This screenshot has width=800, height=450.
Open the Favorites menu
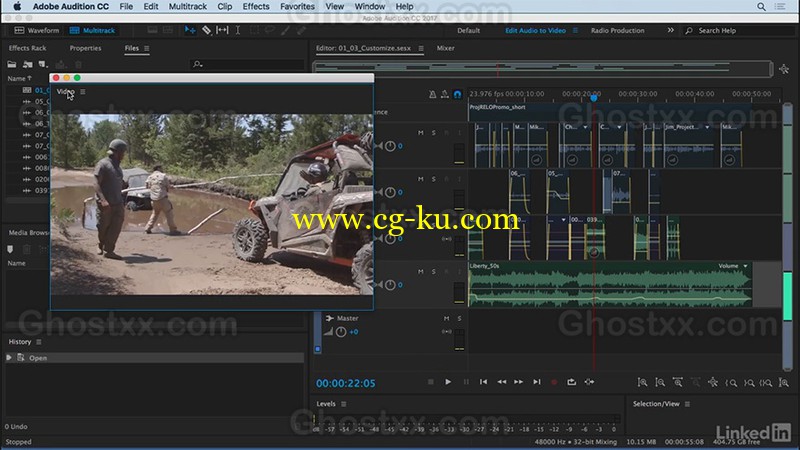[x=297, y=7]
